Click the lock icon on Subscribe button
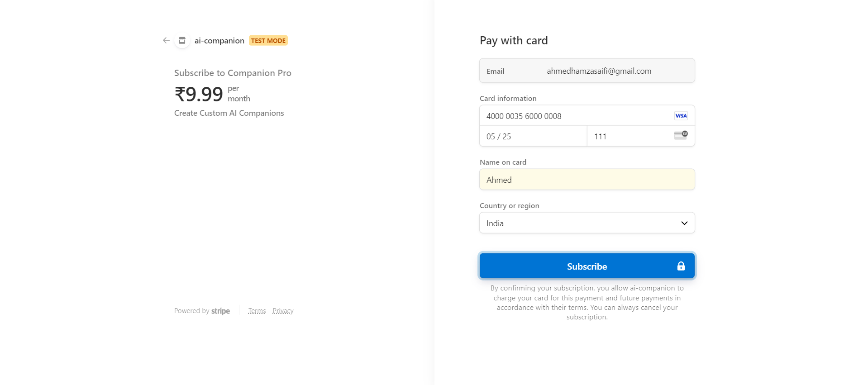868x385 pixels. [681, 266]
